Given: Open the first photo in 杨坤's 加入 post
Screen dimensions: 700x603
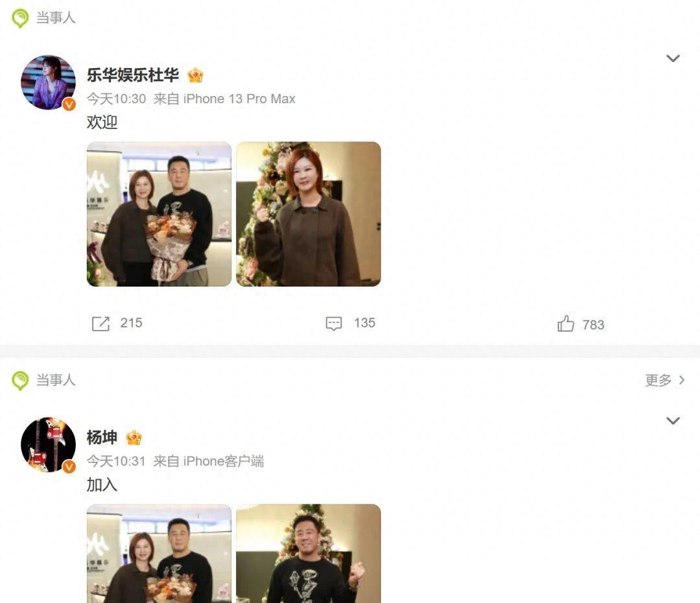Looking at the screenshot, I should click(159, 554).
